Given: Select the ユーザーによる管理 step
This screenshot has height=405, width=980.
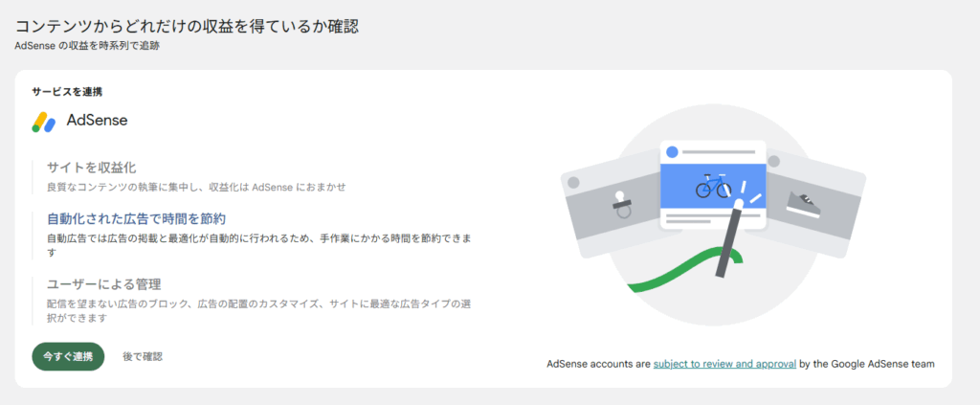Looking at the screenshot, I should tap(103, 284).
